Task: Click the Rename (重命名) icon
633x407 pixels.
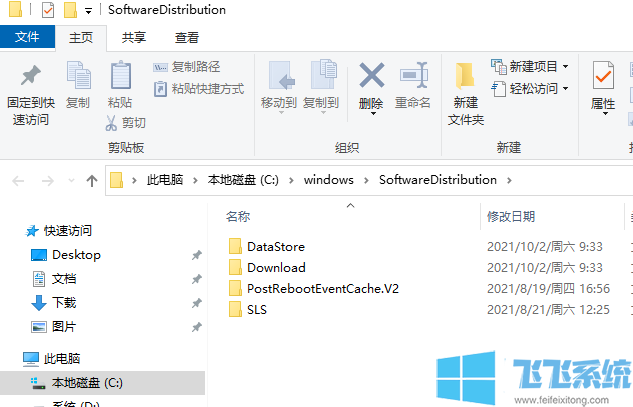Action: point(413,75)
